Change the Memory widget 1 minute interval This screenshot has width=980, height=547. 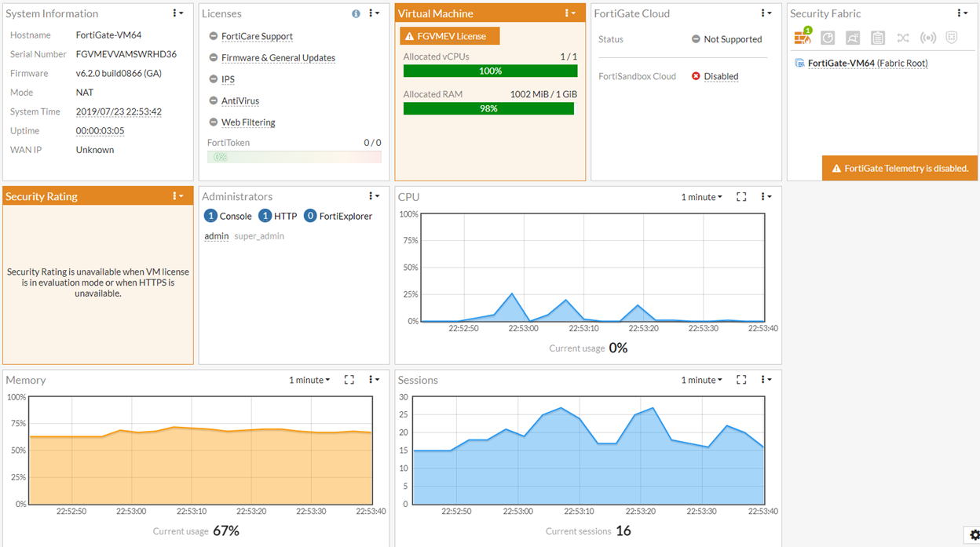pos(309,380)
